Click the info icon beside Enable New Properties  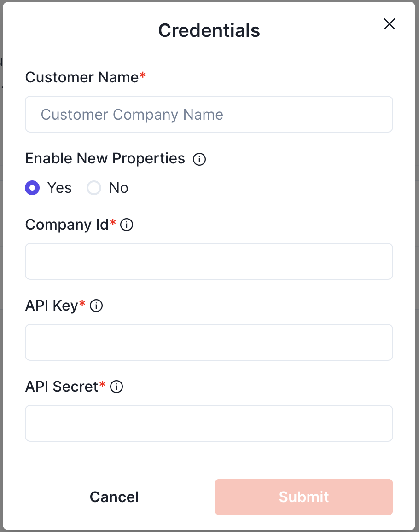click(199, 159)
